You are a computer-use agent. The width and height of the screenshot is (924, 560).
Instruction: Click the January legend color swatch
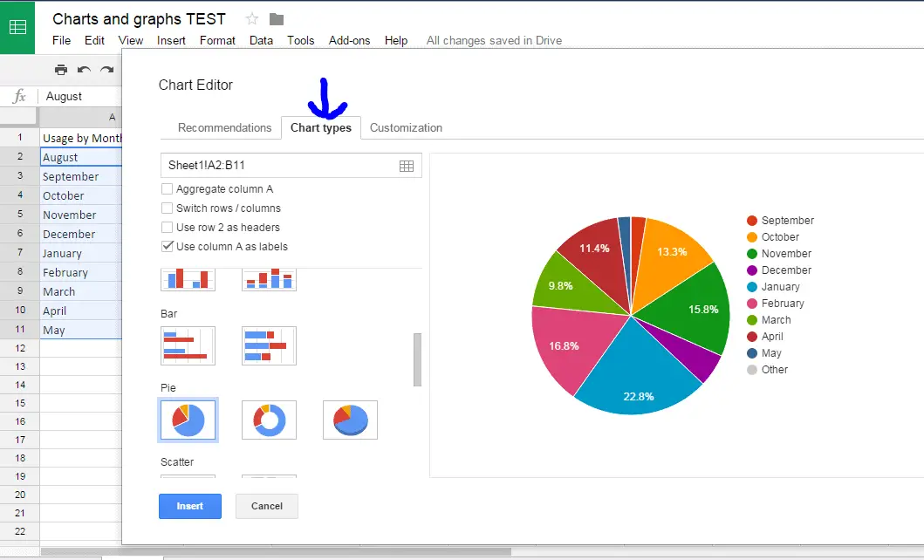(752, 287)
